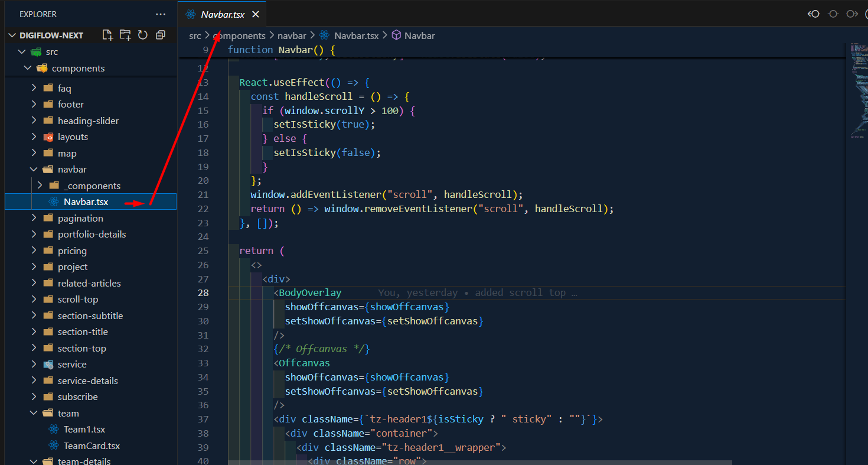Collapse the navbar folder

[34, 170]
